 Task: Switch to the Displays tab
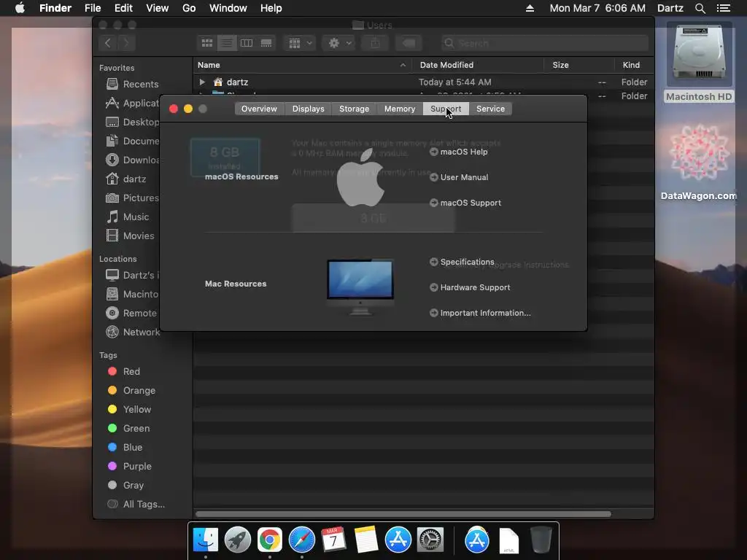[x=309, y=109]
